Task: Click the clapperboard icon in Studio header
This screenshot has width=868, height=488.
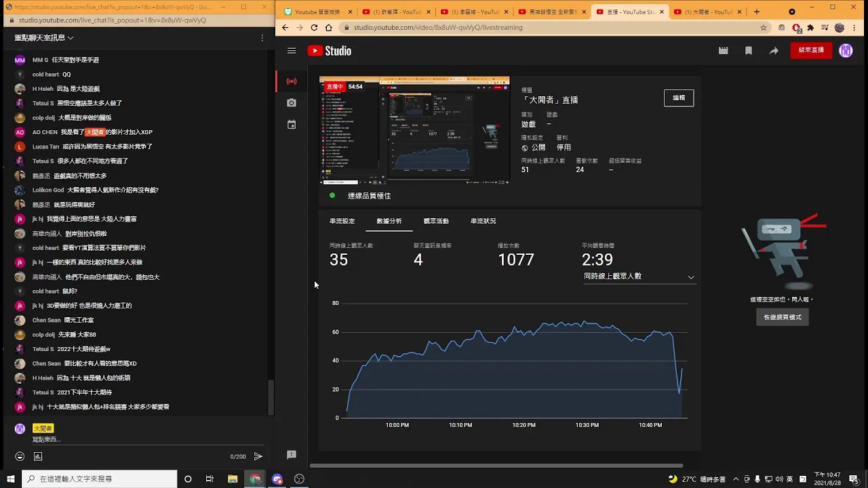Action: tap(723, 51)
